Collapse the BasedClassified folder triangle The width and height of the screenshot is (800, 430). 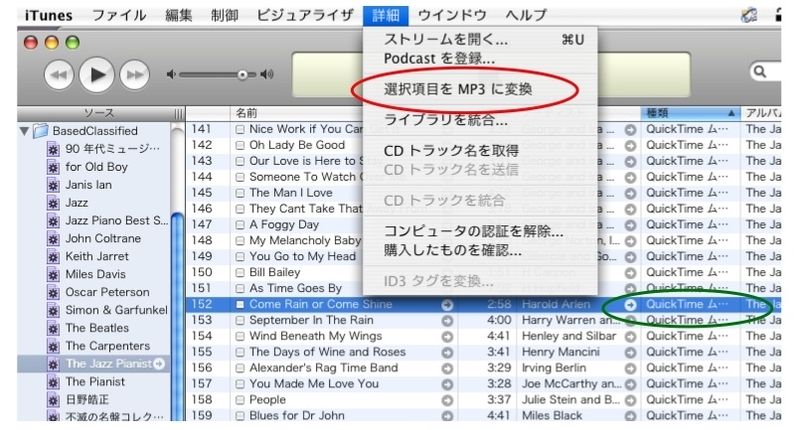[x=24, y=131]
